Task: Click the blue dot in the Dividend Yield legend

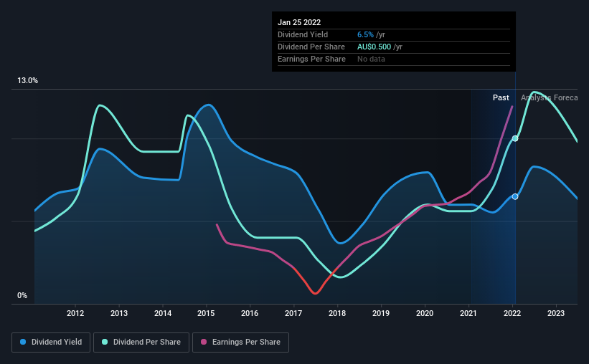Action: [23, 342]
